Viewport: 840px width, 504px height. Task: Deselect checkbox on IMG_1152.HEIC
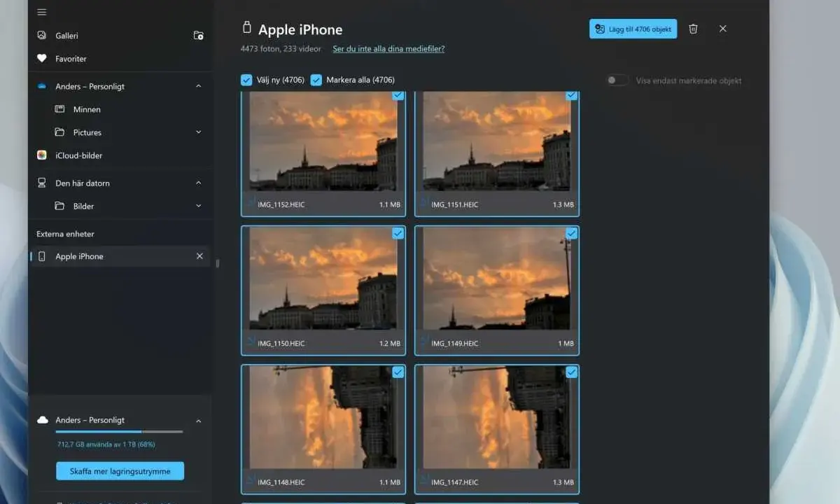pos(398,95)
